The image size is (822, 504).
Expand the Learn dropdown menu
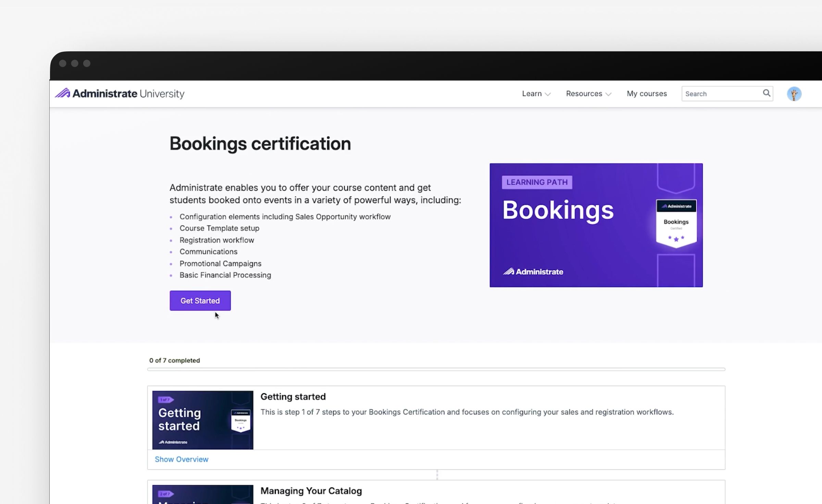pyautogui.click(x=536, y=93)
